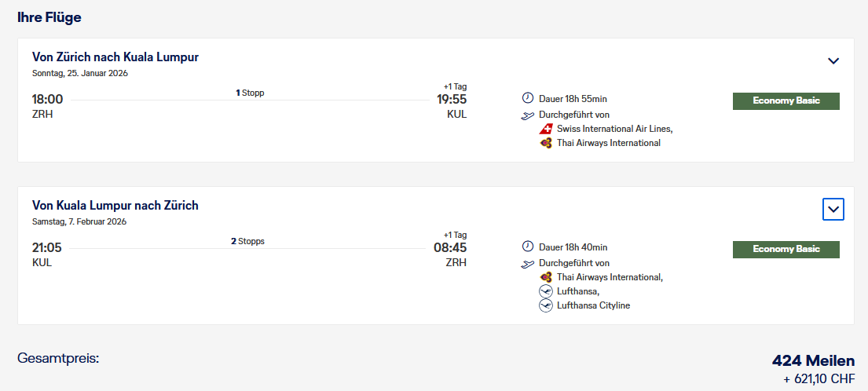Click the Swiss International Air Lines logo
The height and width of the screenshot is (391, 868).
coord(547,129)
